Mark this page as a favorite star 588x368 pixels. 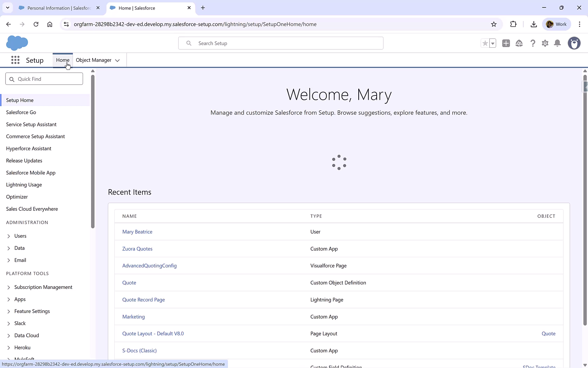pos(485,43)
